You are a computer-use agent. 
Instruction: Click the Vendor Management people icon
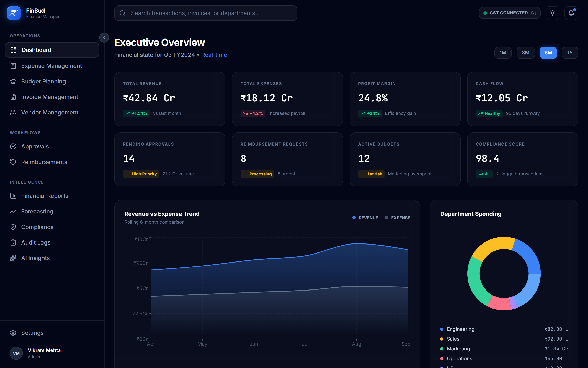click(13, 113)
